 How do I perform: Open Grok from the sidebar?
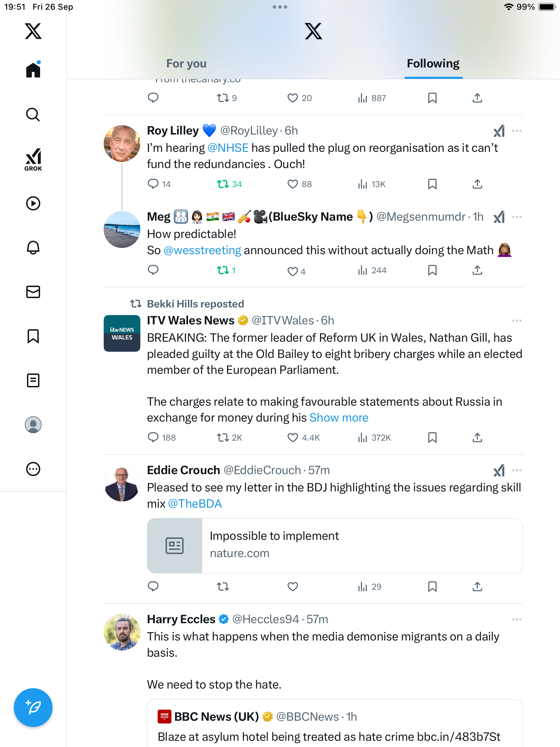coord(33,159)
